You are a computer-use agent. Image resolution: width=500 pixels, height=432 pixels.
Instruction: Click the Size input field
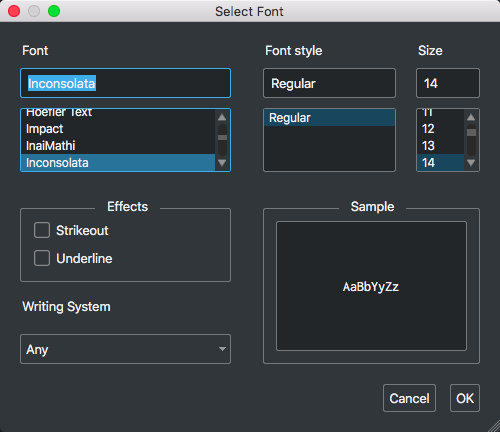coord(448,83)
